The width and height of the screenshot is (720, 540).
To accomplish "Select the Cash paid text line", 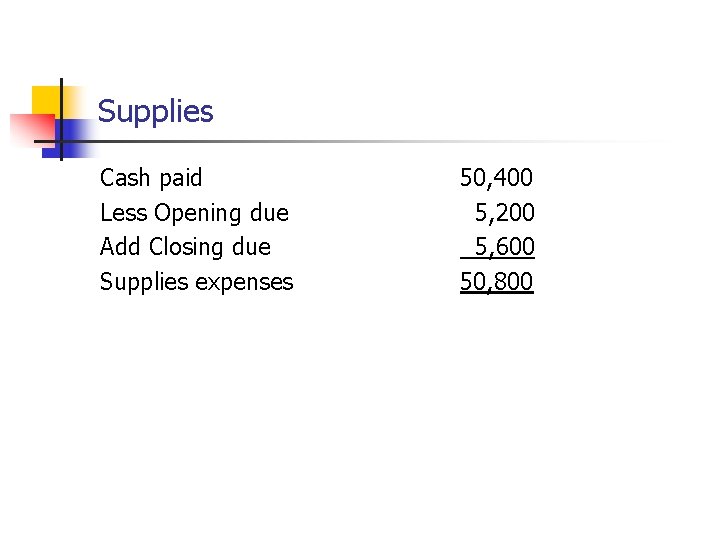I will [151, 178].
